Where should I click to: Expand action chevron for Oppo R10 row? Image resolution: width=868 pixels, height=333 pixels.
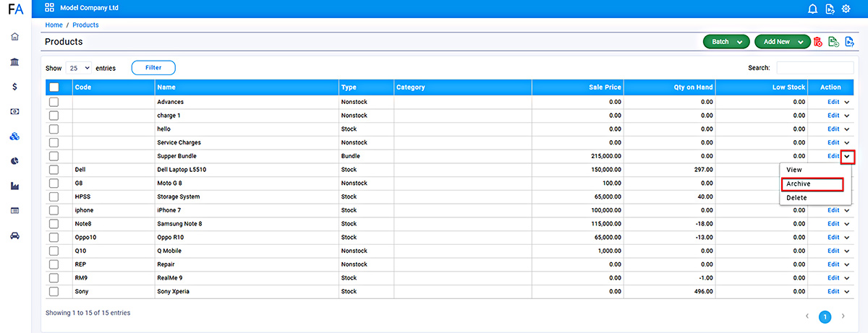pyautogui.click(x=847, y=238)
